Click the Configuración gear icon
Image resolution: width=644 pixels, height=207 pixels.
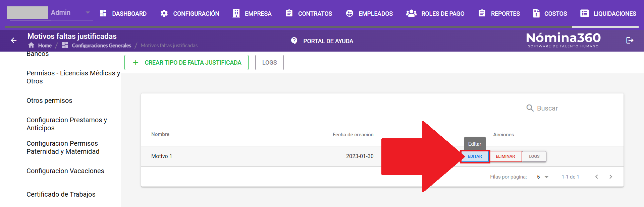tap(164, 13)
